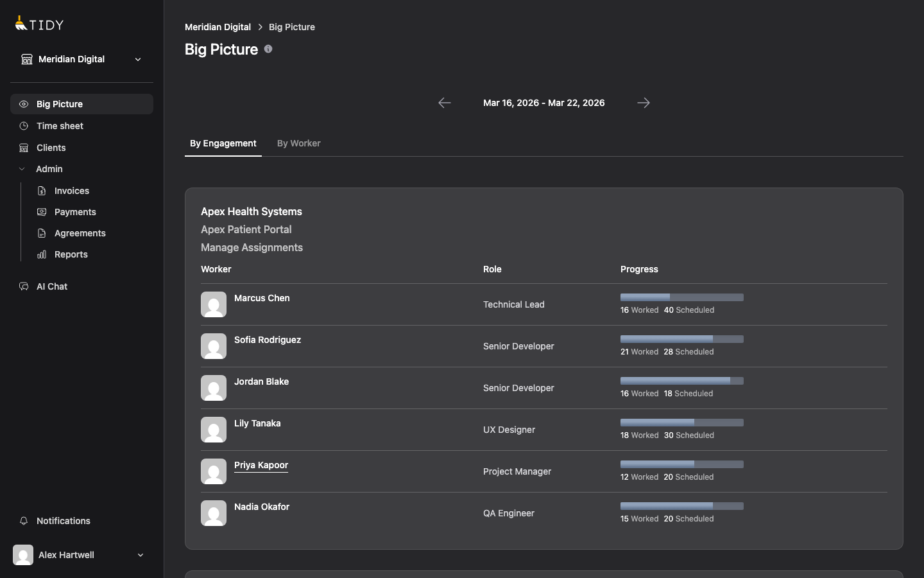Click Marcus Chen's progress bar
The width and height of the screenshot is (924, 578).
tap(681, 297)
